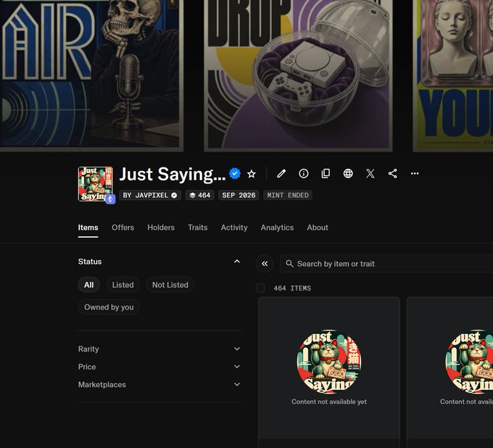Edit collection using the pencil icon
Viewport: 493px width, 448px height.
point(281,173)
